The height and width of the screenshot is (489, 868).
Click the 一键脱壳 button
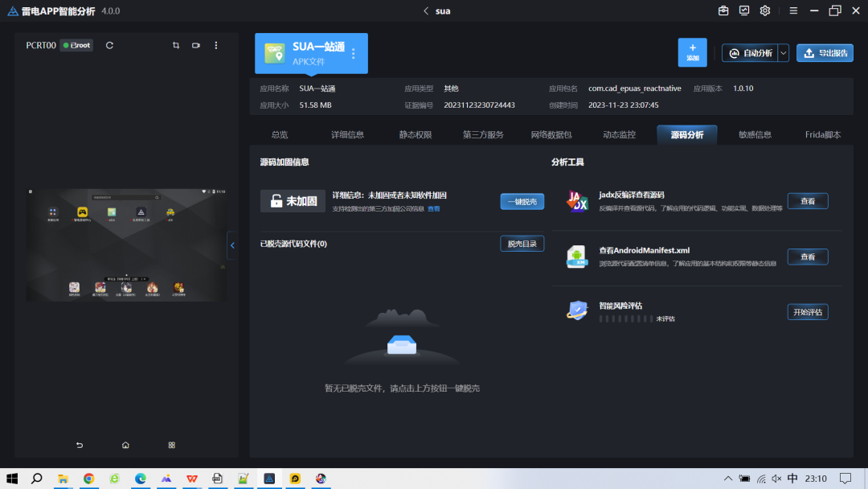click(x=522, y=202)
